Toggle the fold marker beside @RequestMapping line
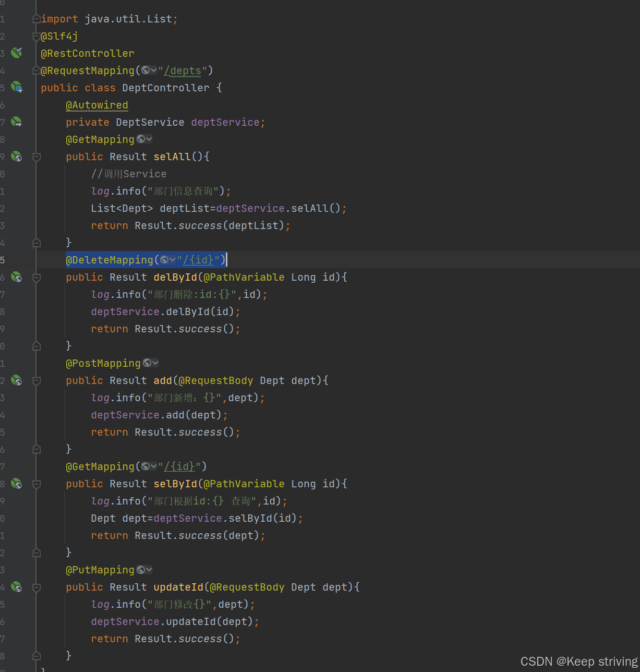Image resolution: width=640 pixels, height=672 pixels. click(37, 70)
